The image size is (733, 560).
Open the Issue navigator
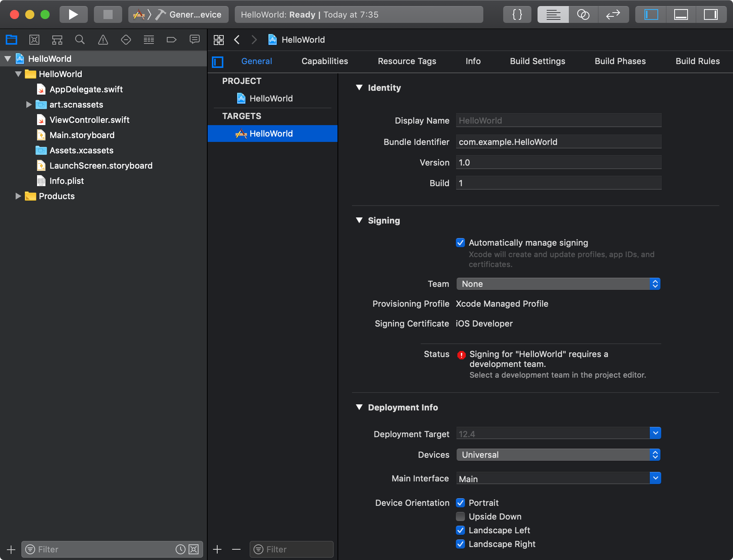(x=103, y=40)
